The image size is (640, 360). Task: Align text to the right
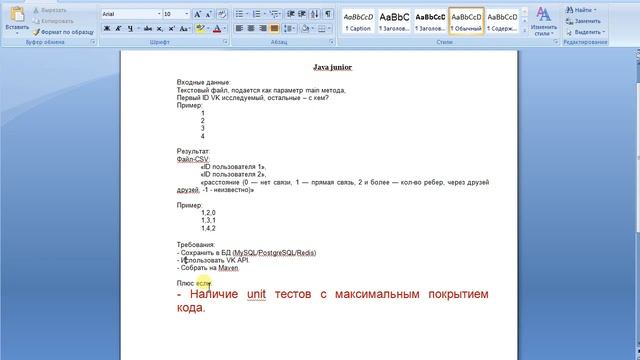(263, 29)
